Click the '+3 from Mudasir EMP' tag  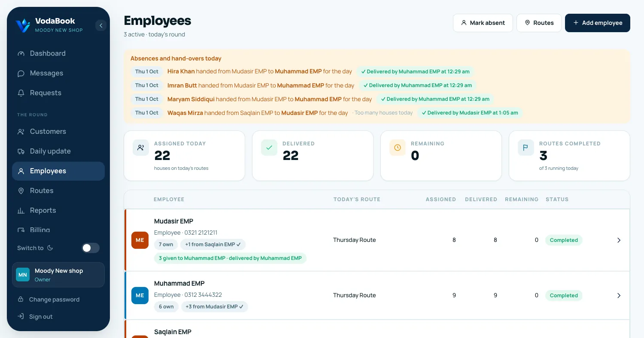click(x=215, y=307)
